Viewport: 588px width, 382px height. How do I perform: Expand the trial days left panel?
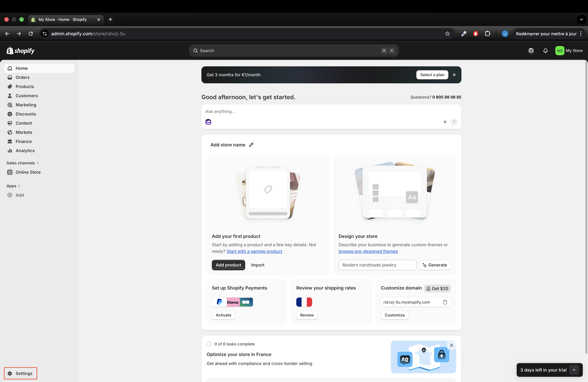[x=574, y=370]
